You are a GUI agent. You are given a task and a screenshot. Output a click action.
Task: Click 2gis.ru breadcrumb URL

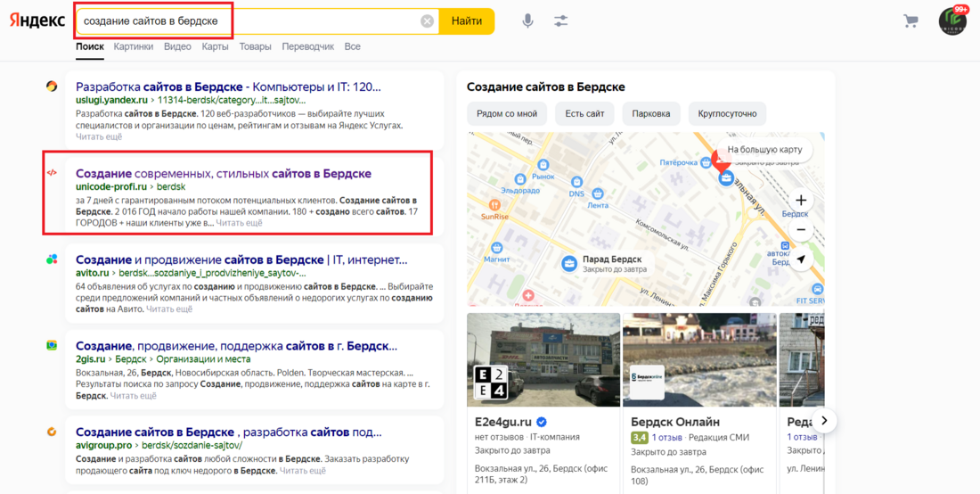pos(91,359)
